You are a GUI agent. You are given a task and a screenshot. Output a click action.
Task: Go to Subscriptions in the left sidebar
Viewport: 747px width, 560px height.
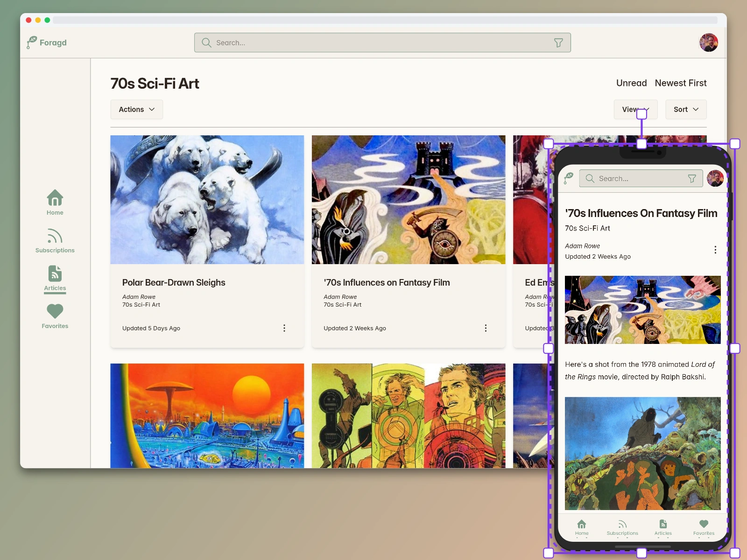55,240
